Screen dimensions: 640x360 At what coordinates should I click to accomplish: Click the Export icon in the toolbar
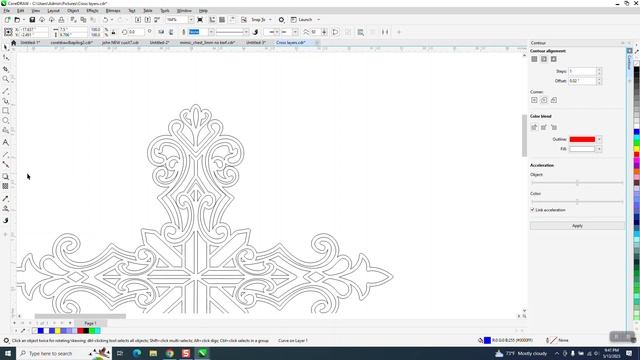click(148, 20)
